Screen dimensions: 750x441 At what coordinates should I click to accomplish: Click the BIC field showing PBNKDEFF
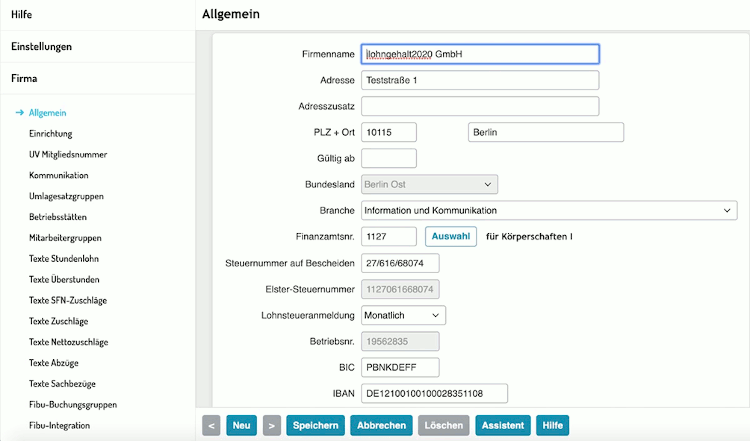point(400,367)
